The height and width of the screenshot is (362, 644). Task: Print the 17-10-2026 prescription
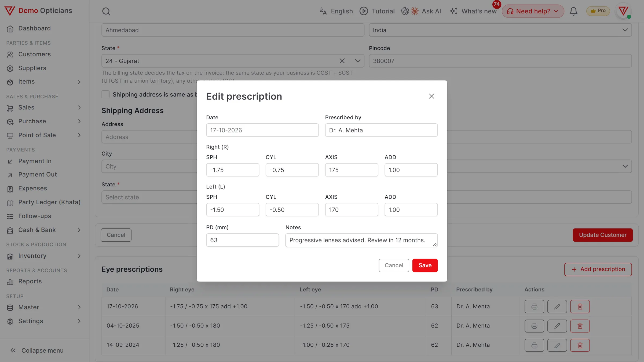[534, 306]
